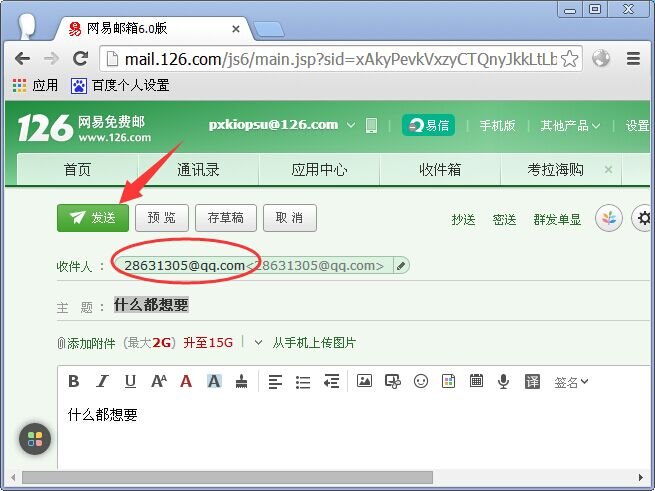Click 升至15G upgrade link

[x=208, y=343]
